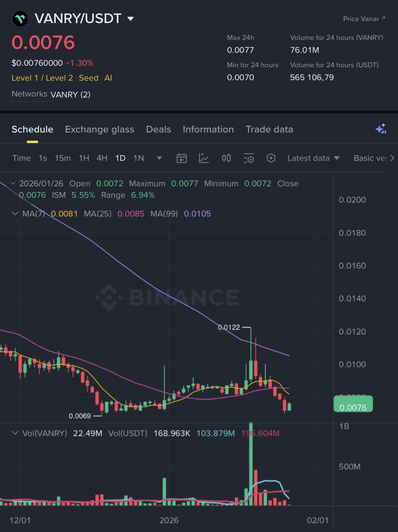This screenshot has height=532, width=398.
Task: Open the AI sparkle assistant icon
Action: (x=381, y=129)
